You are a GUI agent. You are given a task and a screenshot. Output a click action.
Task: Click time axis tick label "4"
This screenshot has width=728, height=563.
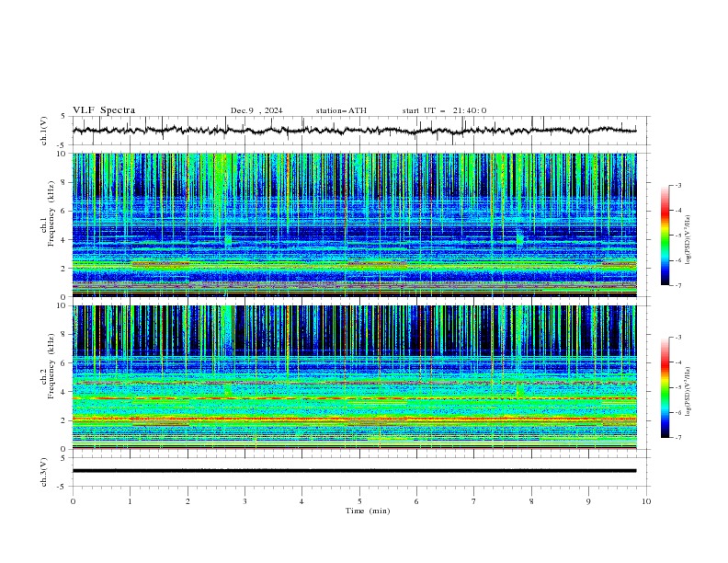point(301,501)
